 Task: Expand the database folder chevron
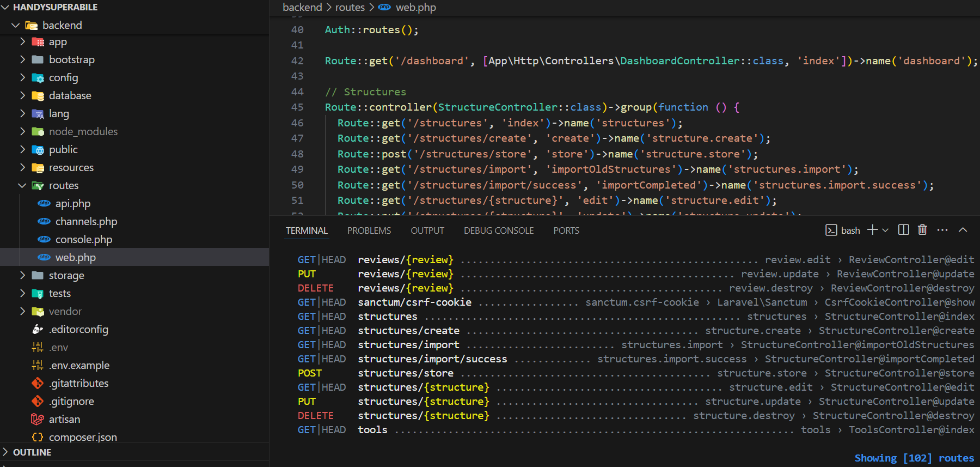[x=22, y=95]
